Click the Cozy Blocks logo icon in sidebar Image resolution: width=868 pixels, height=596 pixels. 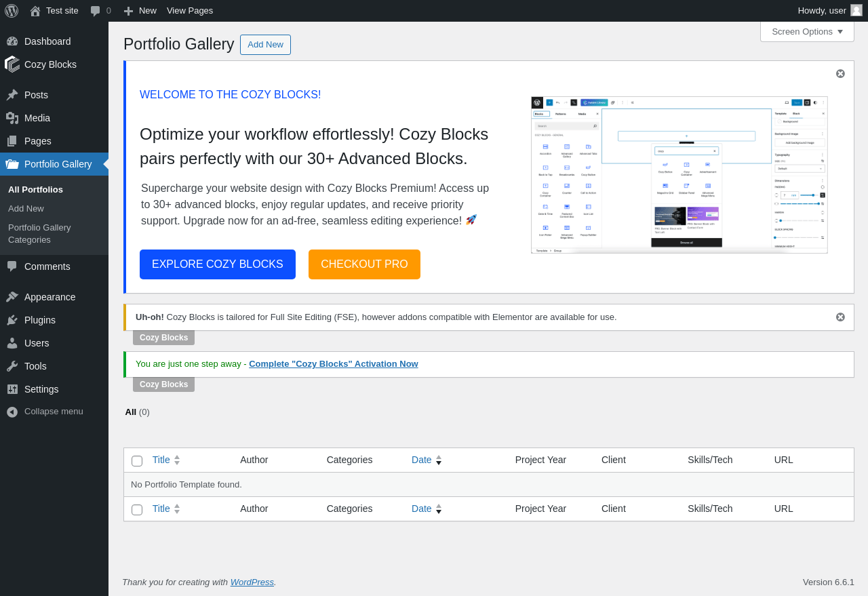pos(12,64)
